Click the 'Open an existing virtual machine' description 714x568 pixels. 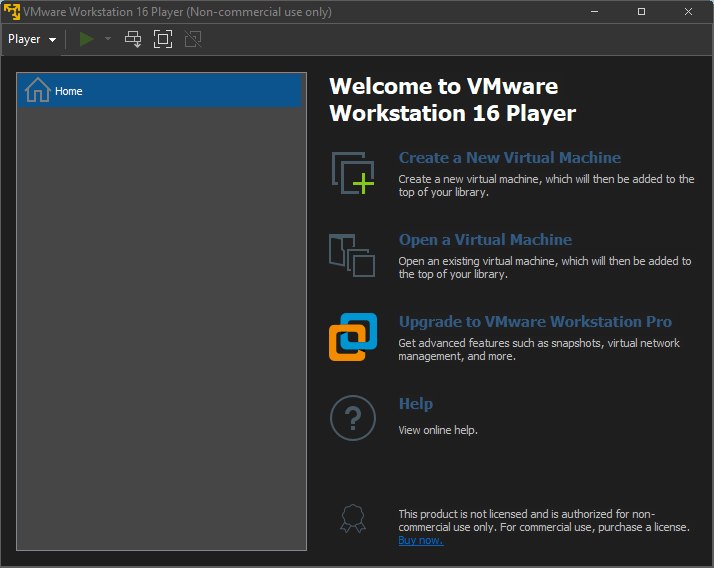pyautogui.click(x=545, y=267)
